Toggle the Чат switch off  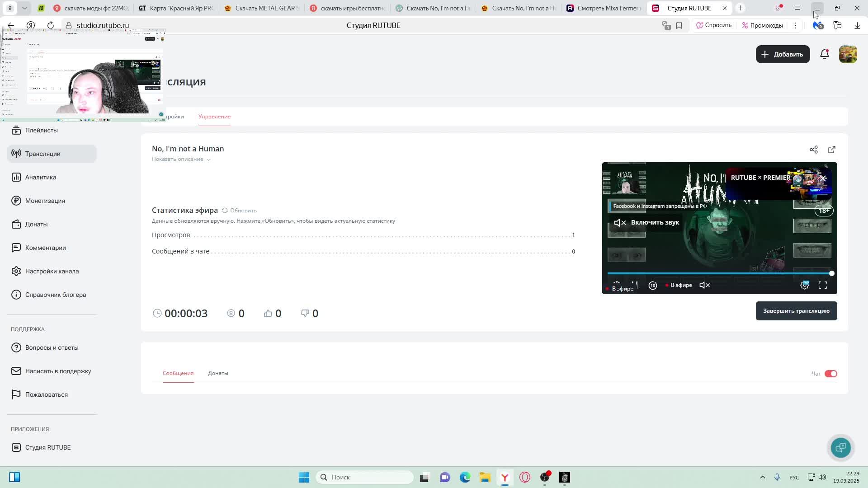coord(830,374)
